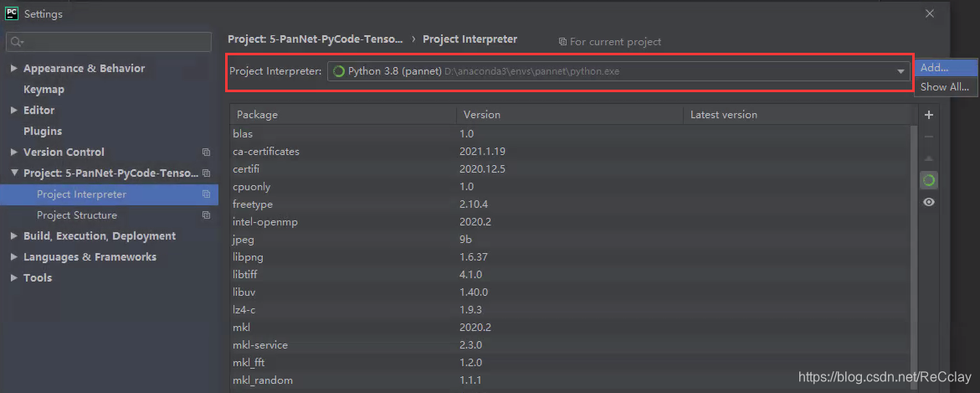
Task: Select the cpuonly package row
Action: tap(572, 187)
